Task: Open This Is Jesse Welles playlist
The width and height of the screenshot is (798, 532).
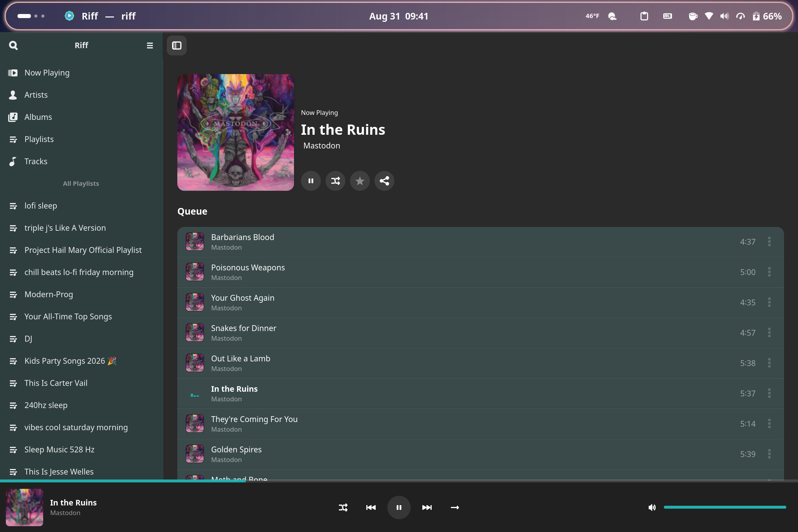Action: pos(81,472)
